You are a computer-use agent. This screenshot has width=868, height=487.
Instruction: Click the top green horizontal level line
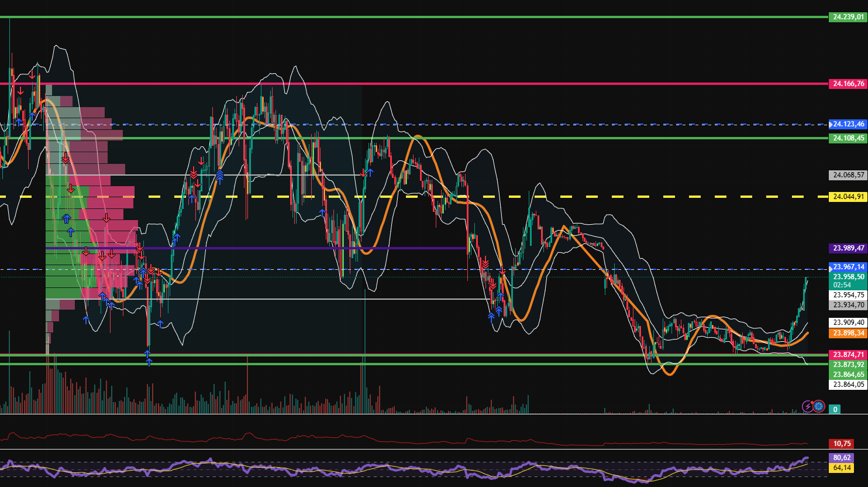coord(409,17)
